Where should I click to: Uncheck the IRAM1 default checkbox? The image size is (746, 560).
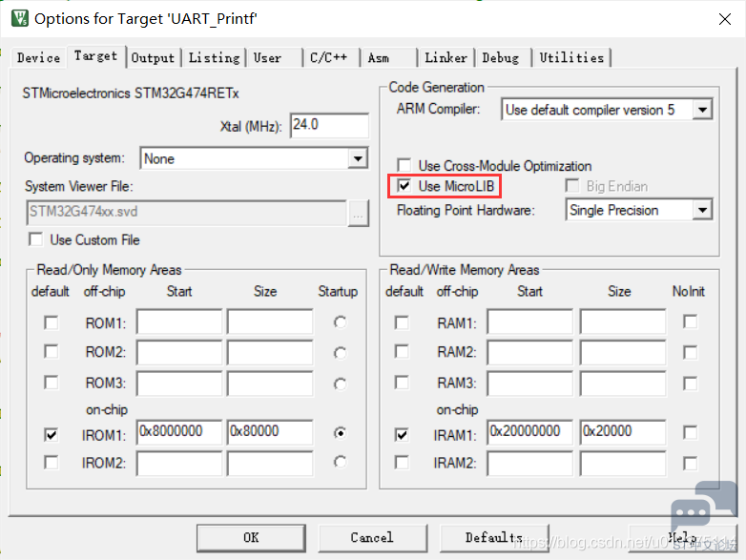402,435
